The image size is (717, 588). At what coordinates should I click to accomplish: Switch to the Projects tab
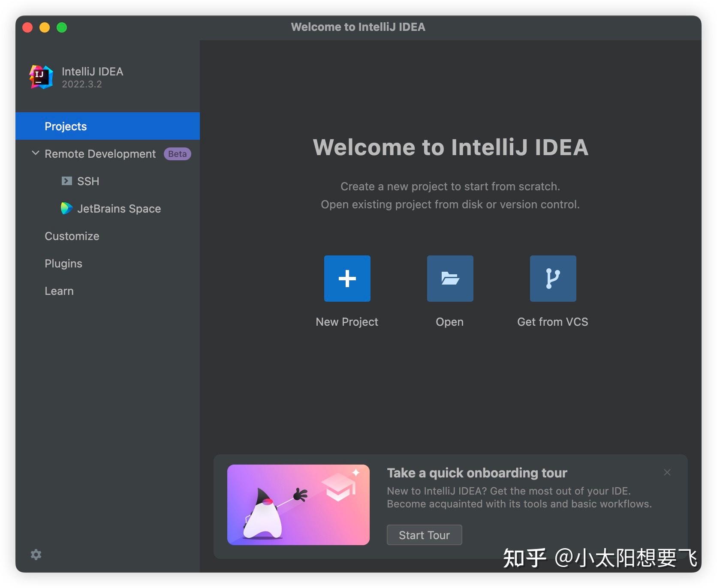tap(65, 126)
